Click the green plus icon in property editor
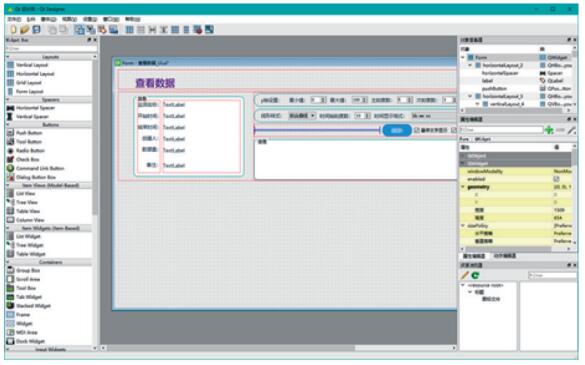 pos(549,130)
